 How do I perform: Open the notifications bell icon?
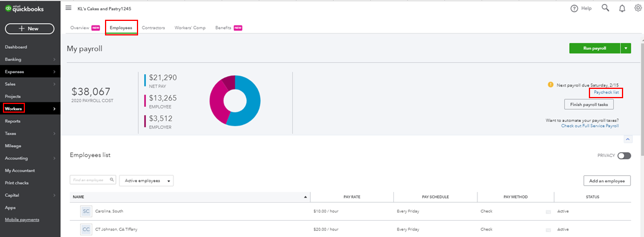click(x=622, y=8)
